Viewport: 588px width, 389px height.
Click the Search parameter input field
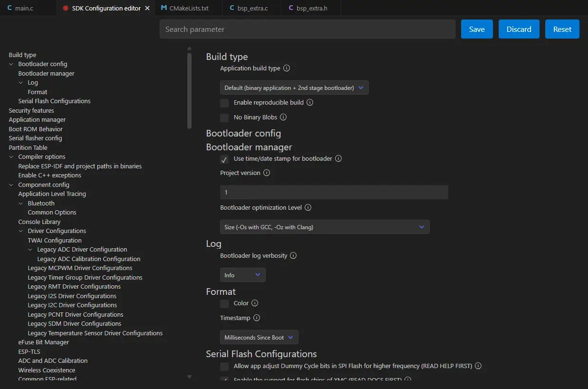307,29
